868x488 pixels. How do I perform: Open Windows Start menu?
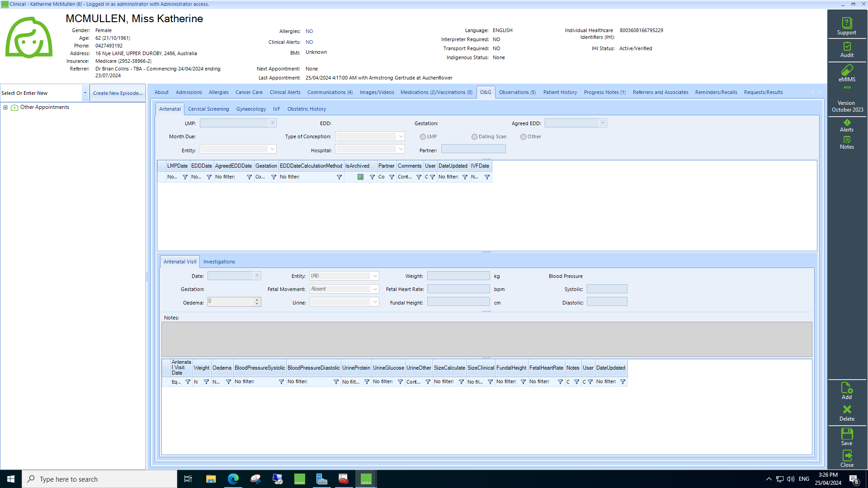pos(11,479)
